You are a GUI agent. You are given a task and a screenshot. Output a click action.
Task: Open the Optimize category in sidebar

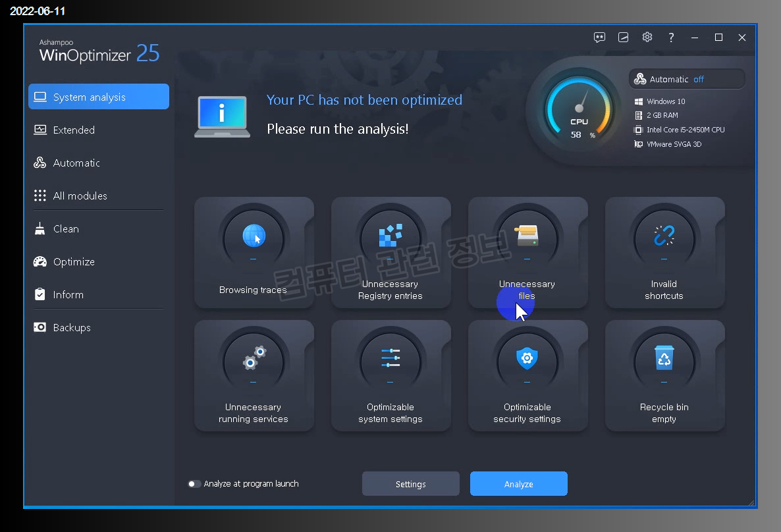(99, 261)
